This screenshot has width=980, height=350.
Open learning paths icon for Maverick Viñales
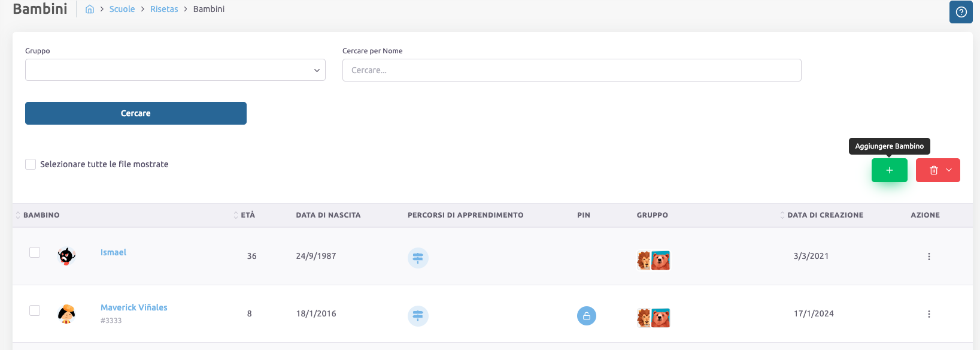click(x=418, y=316)
